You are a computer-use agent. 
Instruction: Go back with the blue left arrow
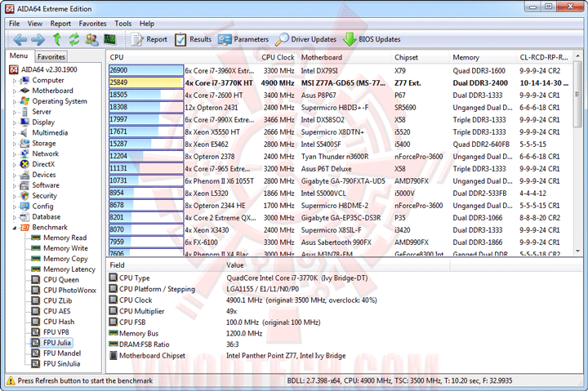tap(20, 39)
